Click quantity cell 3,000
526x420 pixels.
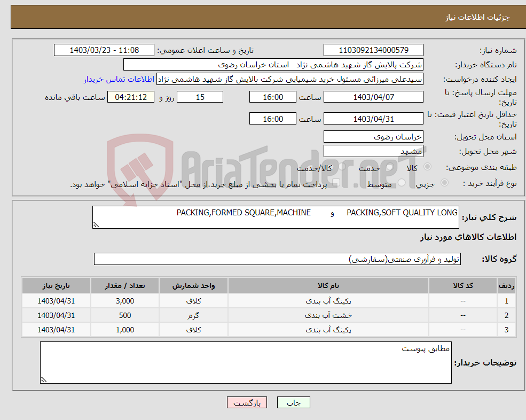click(125, 301)
